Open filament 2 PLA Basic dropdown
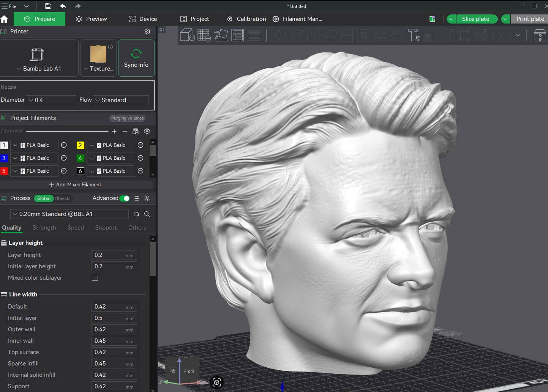The height and width of the screenshot is (392, 548). [111, 145]
